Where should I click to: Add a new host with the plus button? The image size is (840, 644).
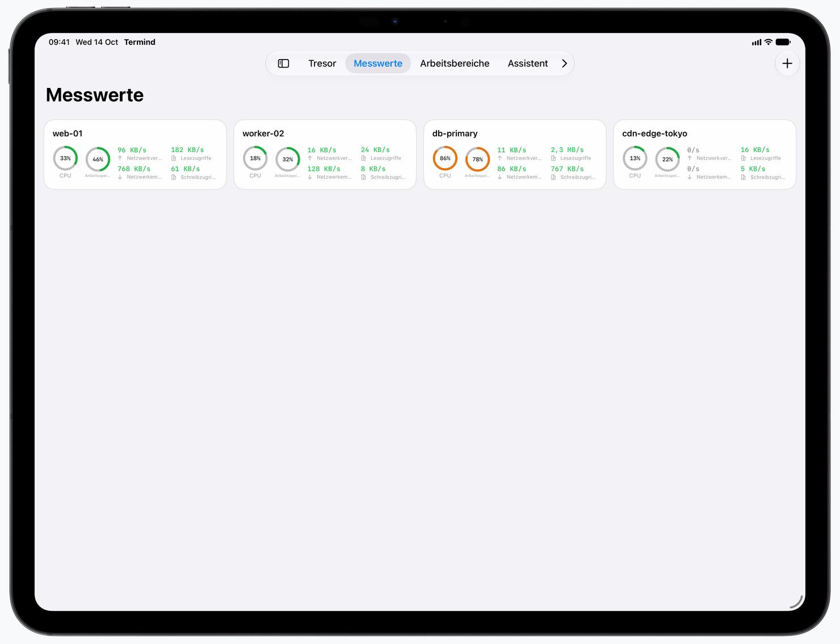787,64
